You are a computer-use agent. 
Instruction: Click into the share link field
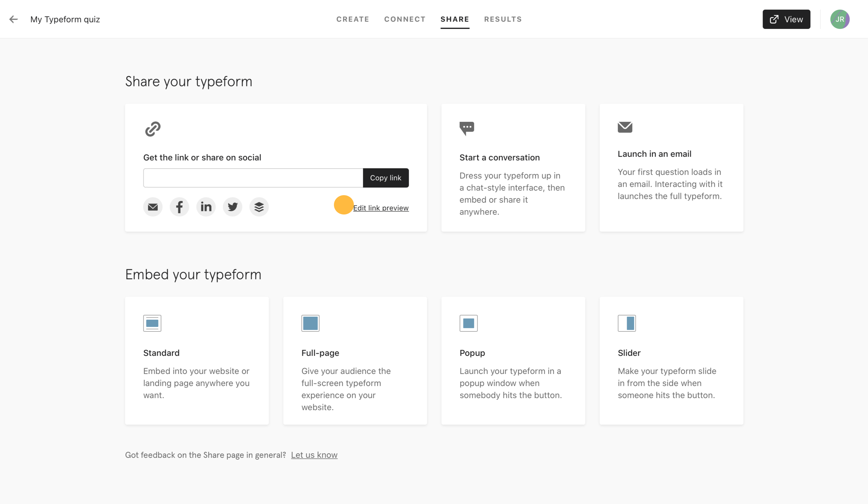click(253, 178)
